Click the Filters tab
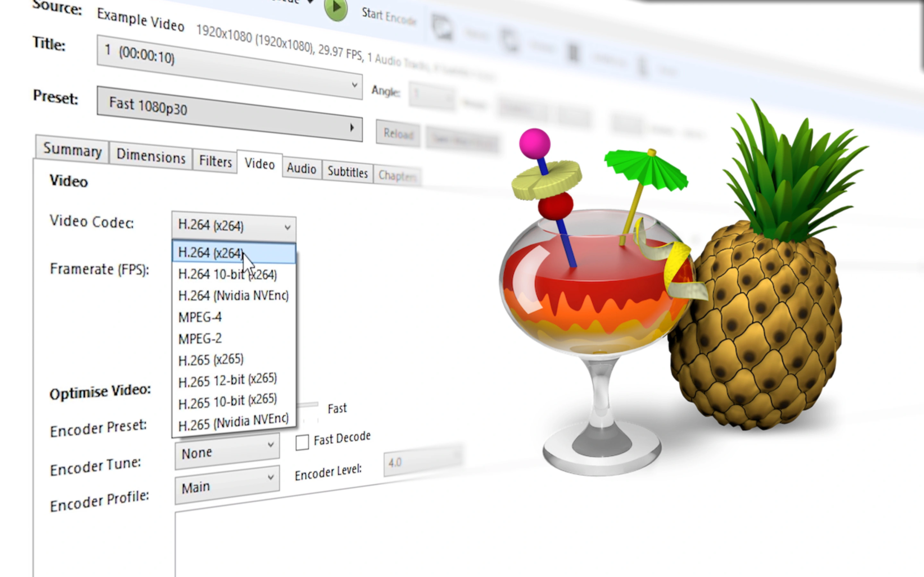Viewport: 924px width, 577px height. coord(215,162)
